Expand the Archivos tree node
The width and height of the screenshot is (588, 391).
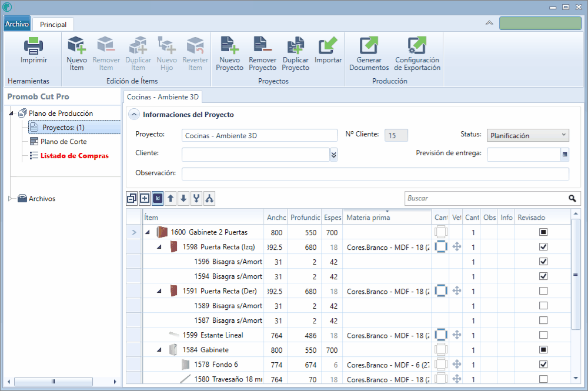tap(10, 199)
